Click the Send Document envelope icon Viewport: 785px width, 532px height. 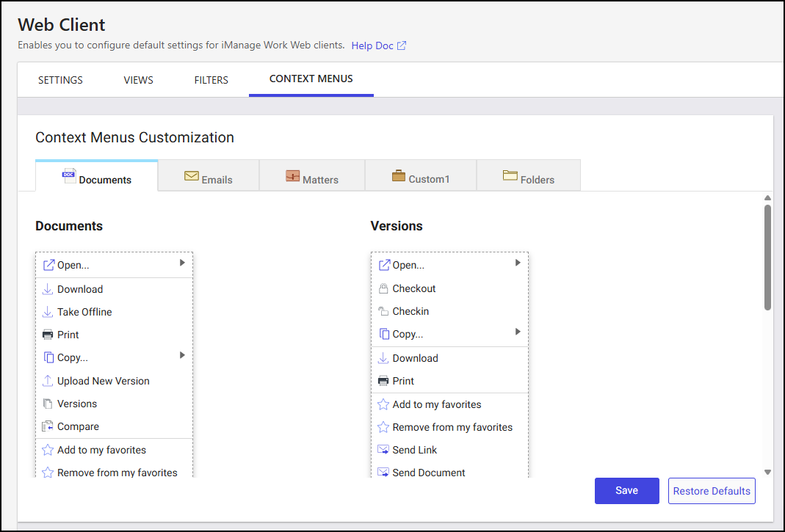pos(383,472)
